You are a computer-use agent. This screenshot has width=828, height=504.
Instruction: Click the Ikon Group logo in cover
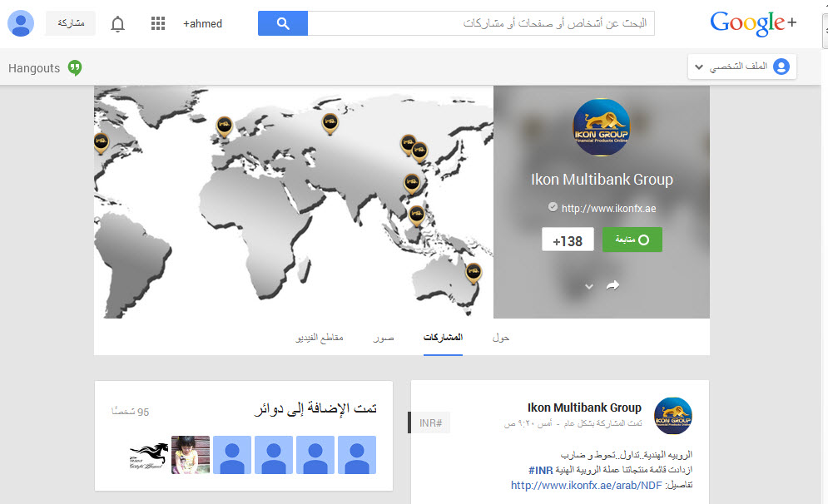(602, 127)
